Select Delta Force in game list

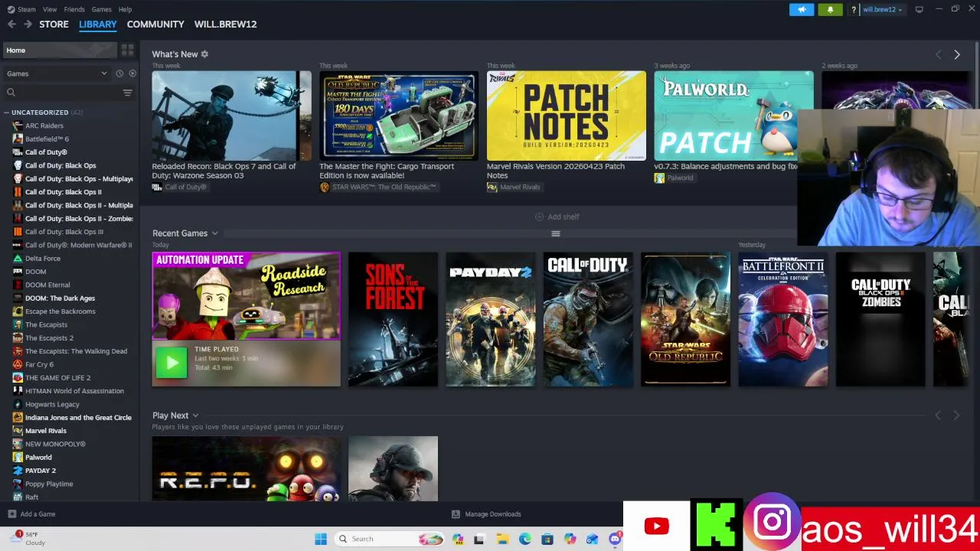coord(42,259)
